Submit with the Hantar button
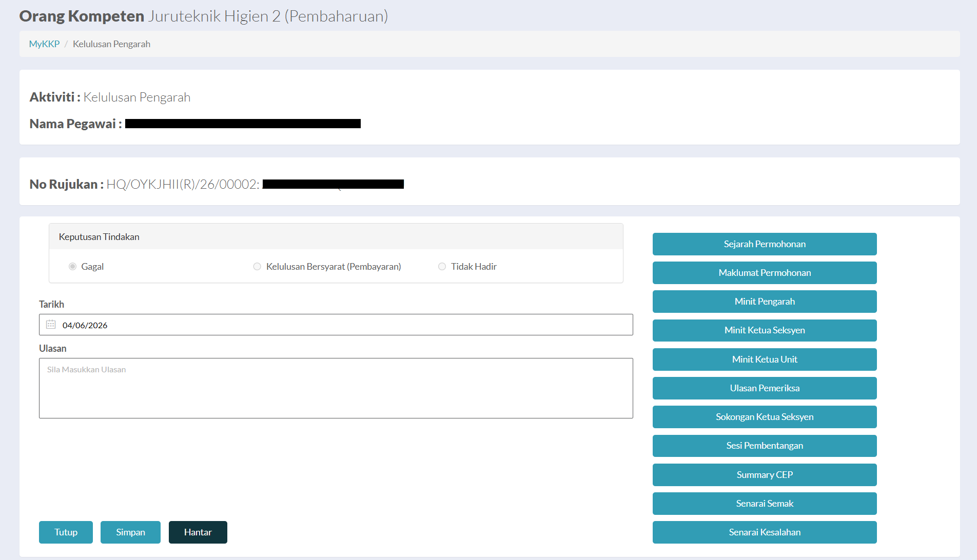Screen dimensions: 977x560 point(198,532)
